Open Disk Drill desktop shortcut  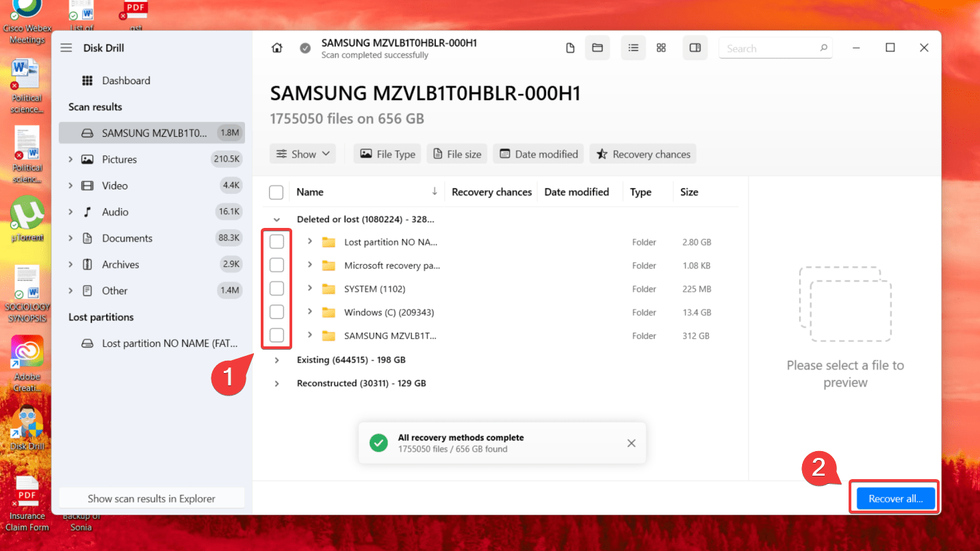click(x=27, y=428)
